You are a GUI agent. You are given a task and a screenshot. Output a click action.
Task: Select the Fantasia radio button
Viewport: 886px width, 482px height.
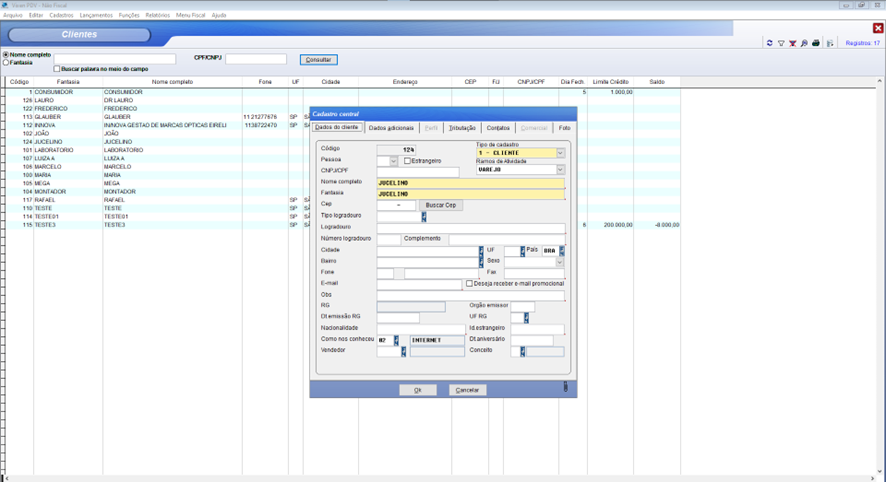coord(6,62)
